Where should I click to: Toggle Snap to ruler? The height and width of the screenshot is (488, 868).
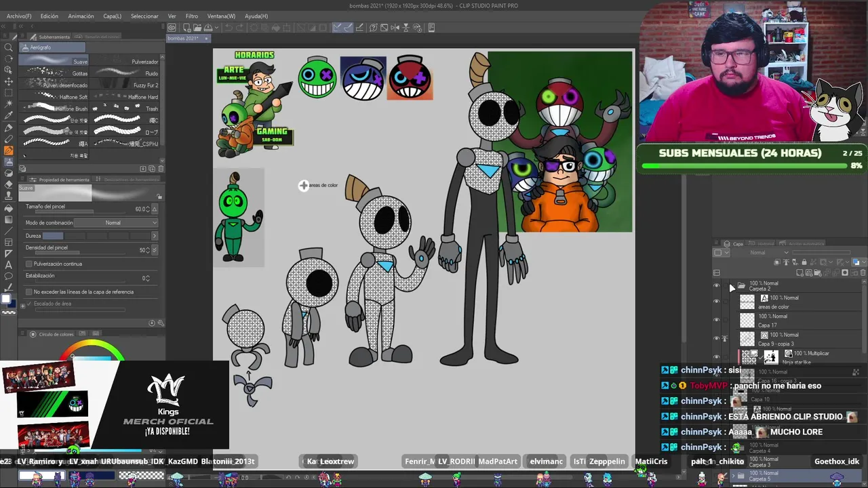[337, 28]
